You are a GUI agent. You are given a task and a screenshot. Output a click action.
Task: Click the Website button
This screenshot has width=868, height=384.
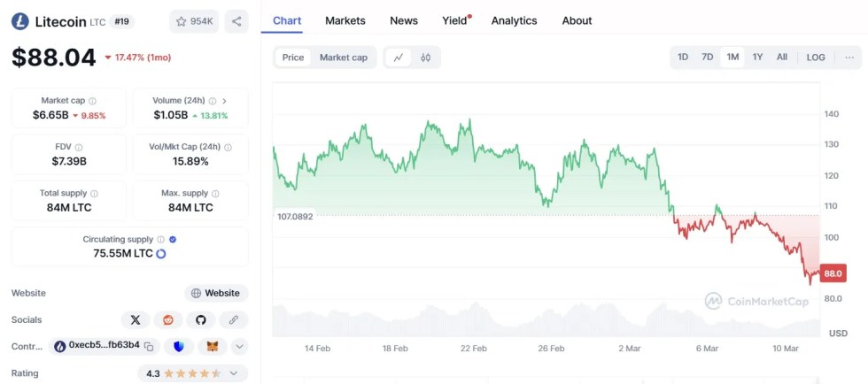click(216, 293)
